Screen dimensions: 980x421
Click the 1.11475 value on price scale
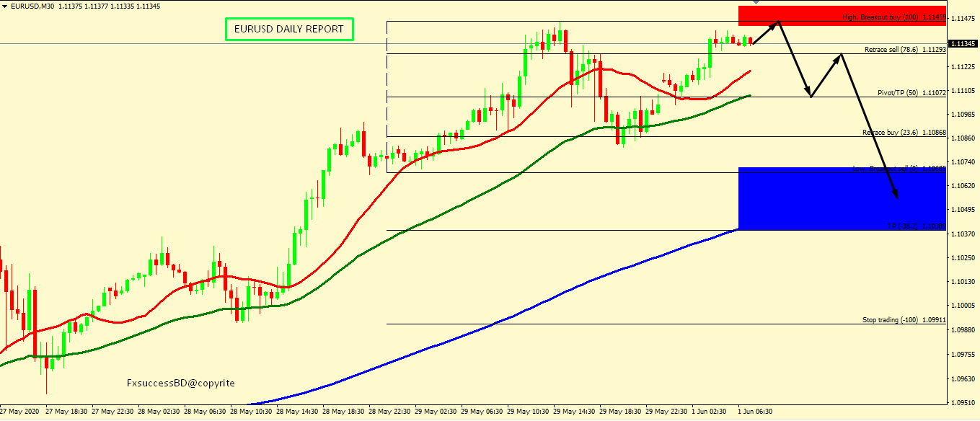(963, 18)
